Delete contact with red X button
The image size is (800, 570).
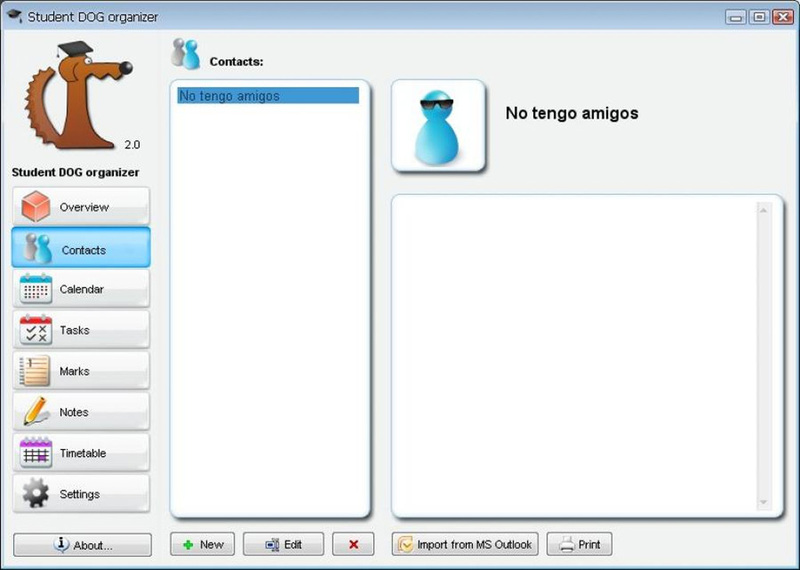[x=353, y=544]
